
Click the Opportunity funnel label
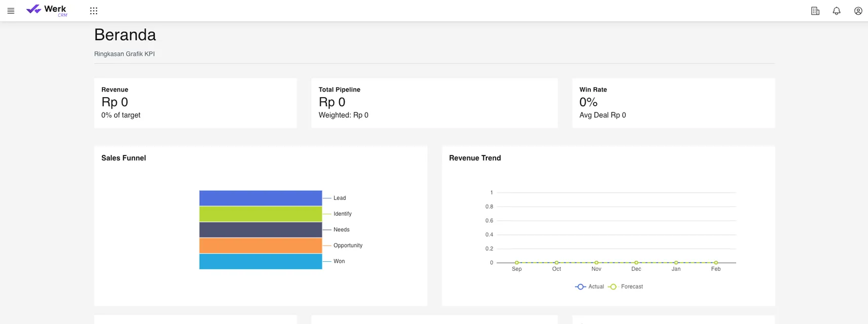[348, 246]
